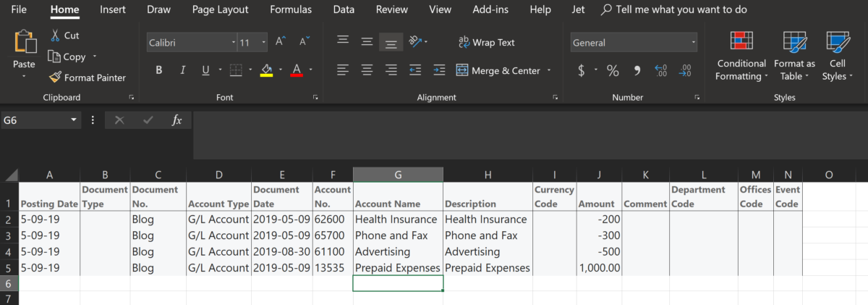Open Conditional Formatting menu

741,56
